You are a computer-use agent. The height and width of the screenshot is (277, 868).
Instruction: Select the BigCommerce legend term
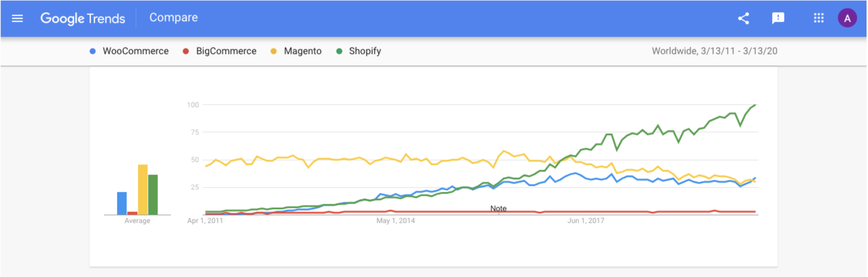click(226, 51)
